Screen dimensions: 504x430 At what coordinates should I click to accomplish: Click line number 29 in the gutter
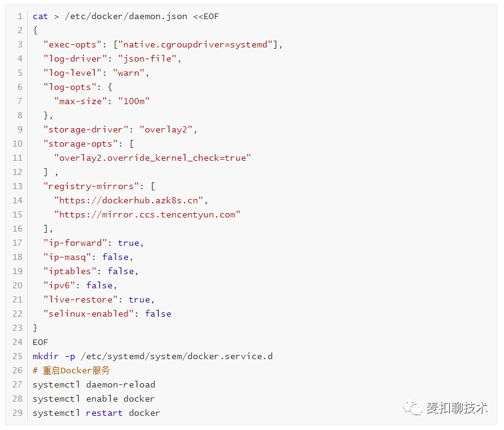(x=17, y=413)
